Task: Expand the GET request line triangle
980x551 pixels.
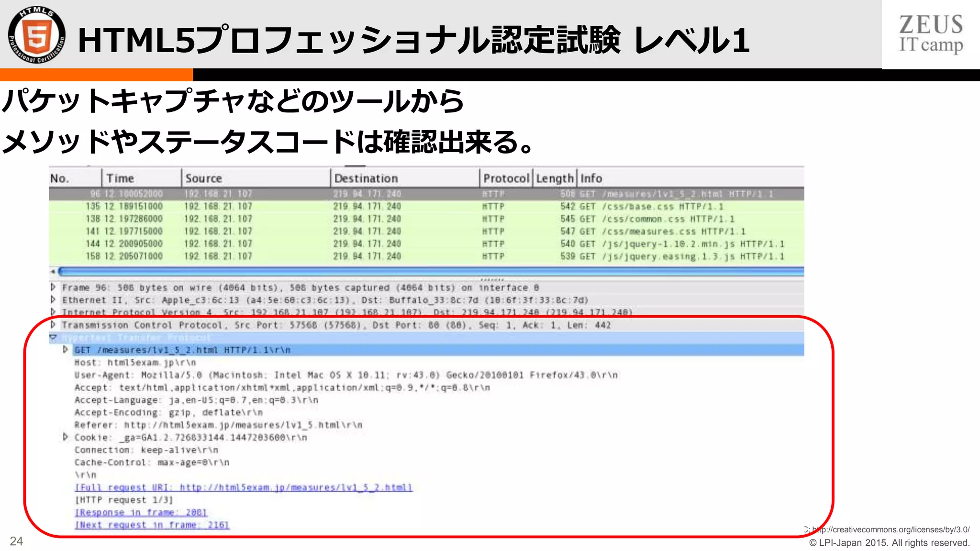Action: [x=66, y=350]
